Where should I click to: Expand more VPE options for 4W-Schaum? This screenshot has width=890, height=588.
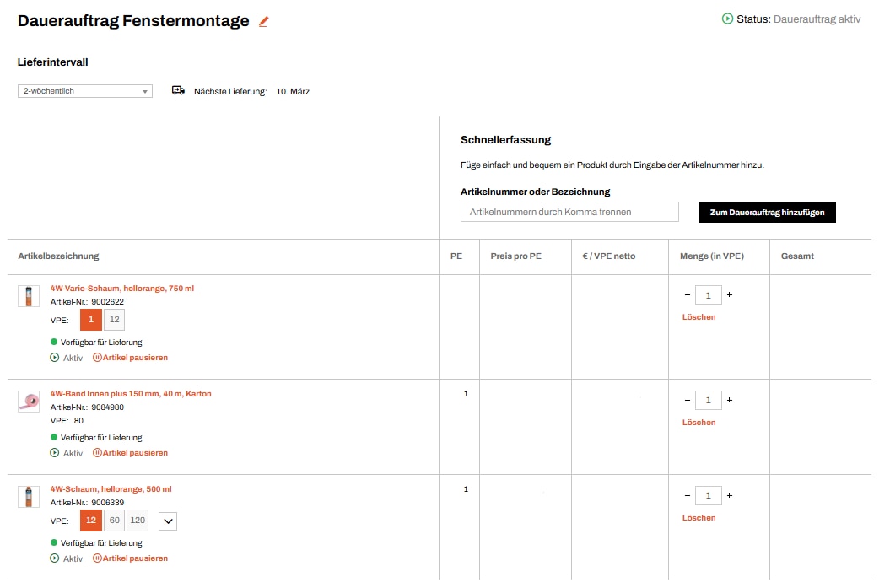[168, 521]
